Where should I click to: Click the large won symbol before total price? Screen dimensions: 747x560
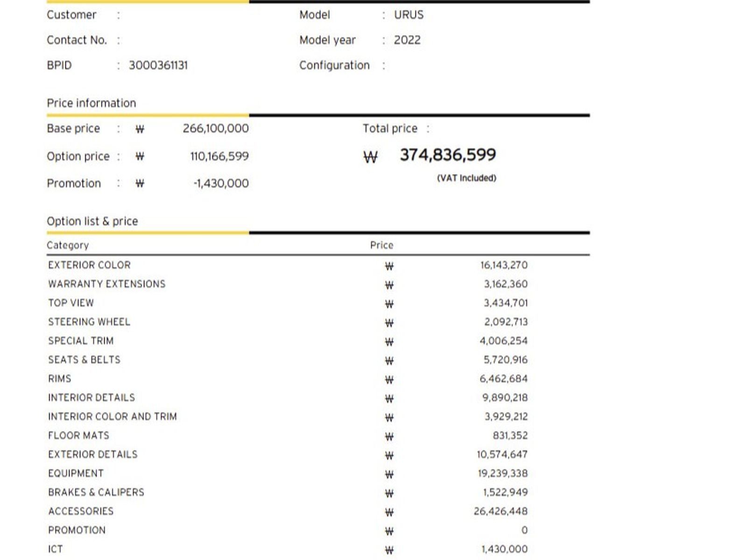pos(370,157)
